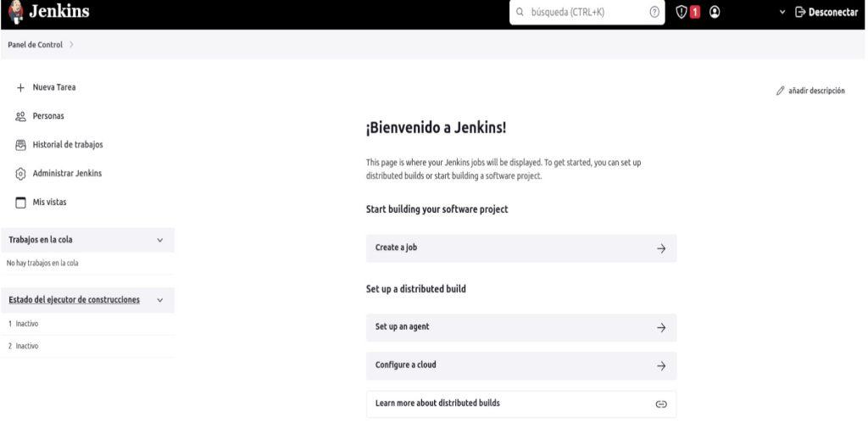Screen dimensions: 868x434
Task: Collapse the Estado del ejecutor de construcciones panel
Action: pos(160,300)
